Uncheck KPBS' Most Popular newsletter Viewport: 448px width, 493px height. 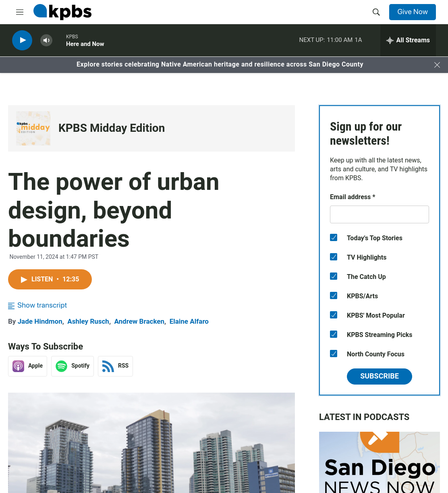point(334,315)
